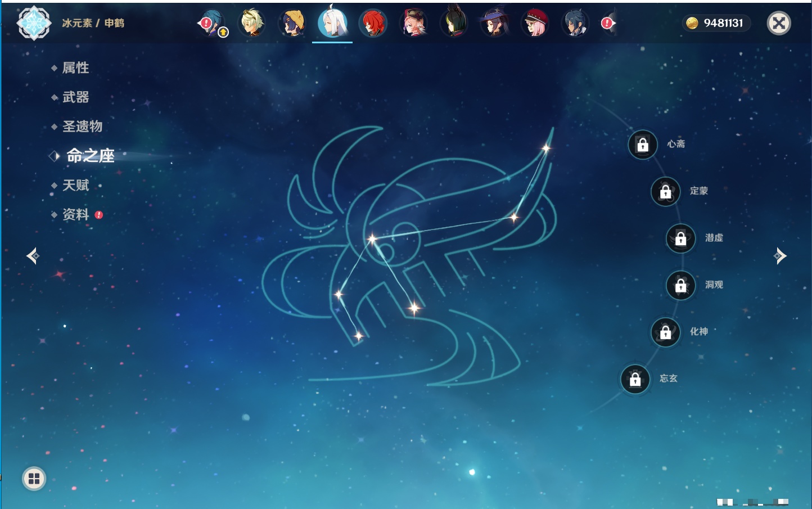
Task: Open the 资料 profile menu
Action: point(75,214)
